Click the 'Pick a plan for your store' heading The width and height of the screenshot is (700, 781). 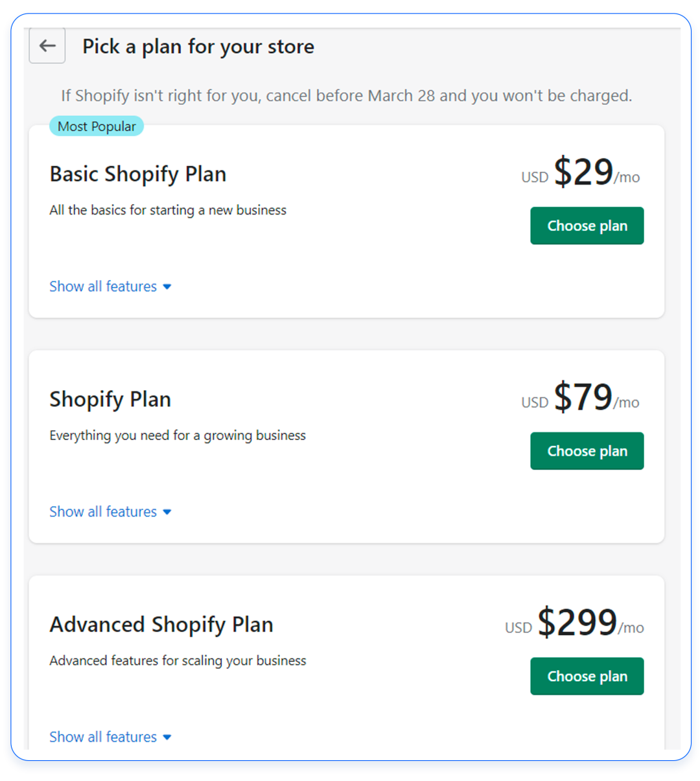(198, 47)
